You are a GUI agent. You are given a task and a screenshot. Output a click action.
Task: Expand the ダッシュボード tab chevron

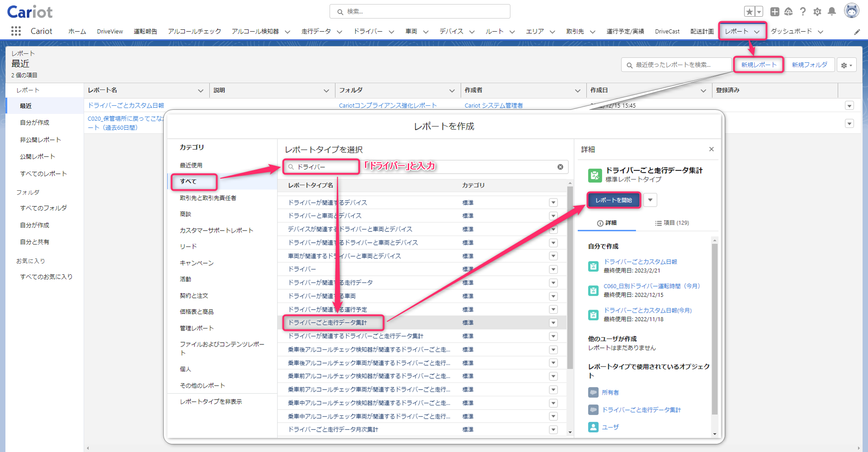point(821,32)
